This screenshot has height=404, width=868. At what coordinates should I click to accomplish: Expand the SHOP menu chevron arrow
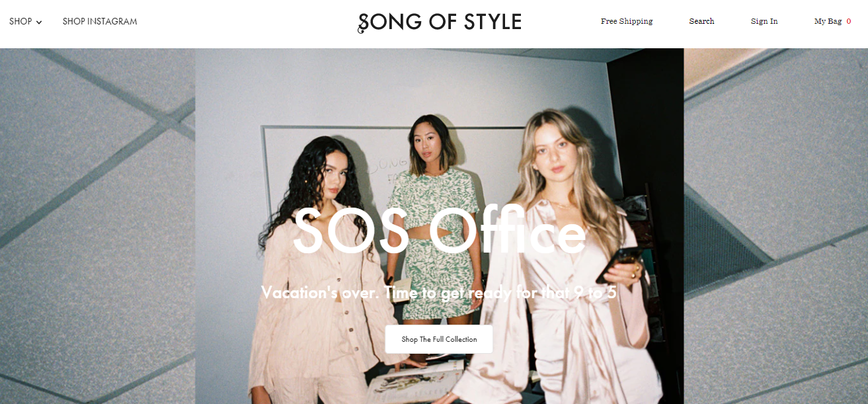tap(39, 22)
